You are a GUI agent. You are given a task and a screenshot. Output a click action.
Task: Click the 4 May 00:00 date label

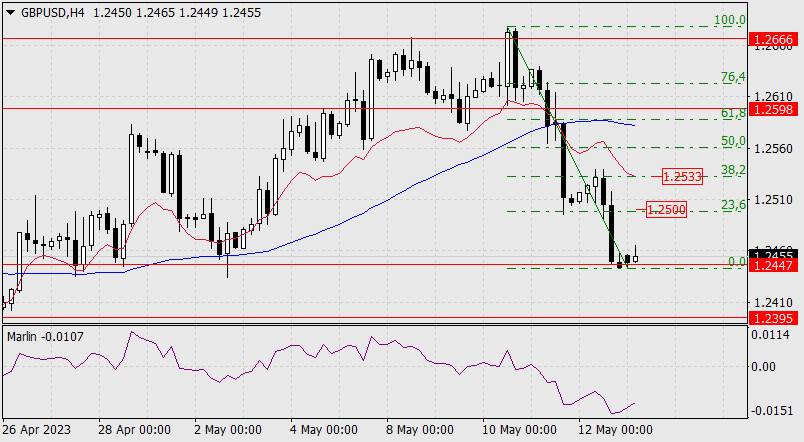pos(324,430)
